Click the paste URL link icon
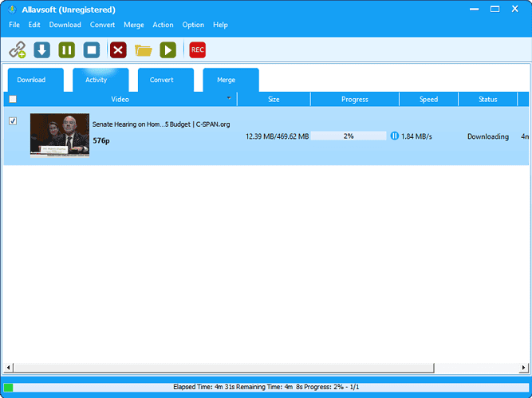The height and width of the screenshot is (398, 532). [x=18, y=50]
